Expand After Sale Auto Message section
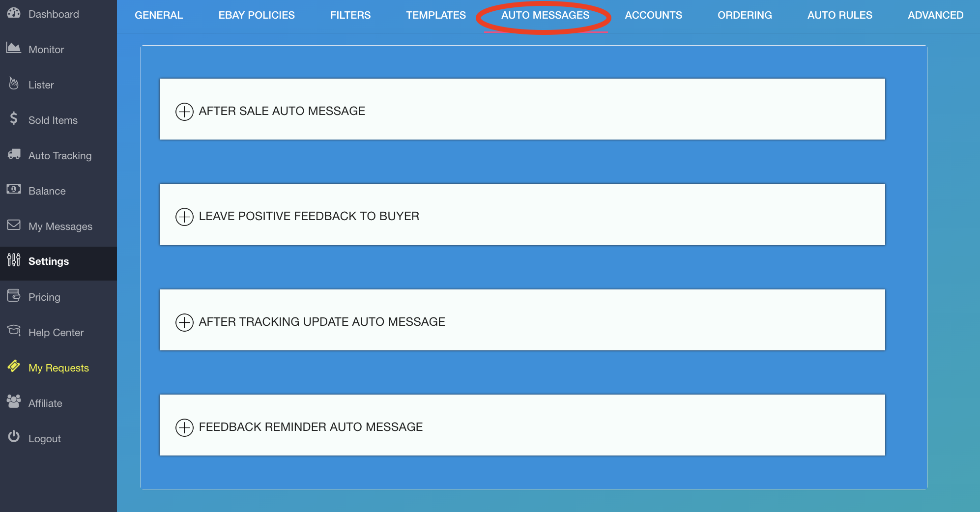 [x=184, y=112]
